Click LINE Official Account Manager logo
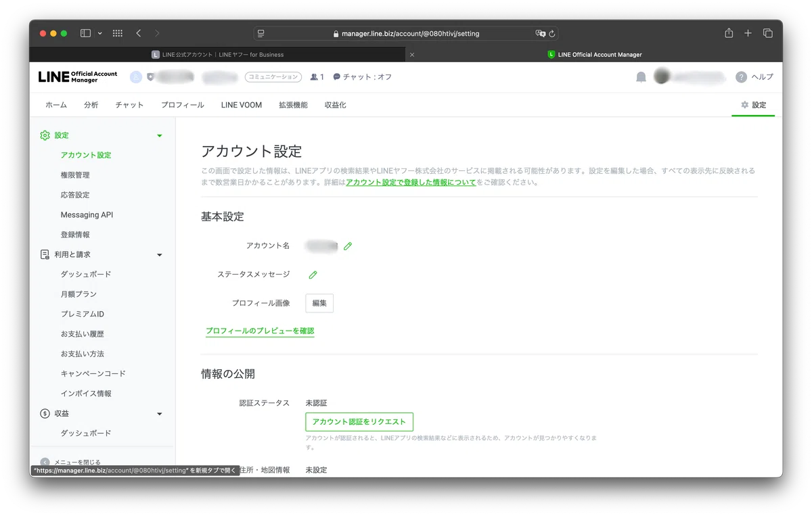This screenshot has height=516, width=812. point(78,77)
